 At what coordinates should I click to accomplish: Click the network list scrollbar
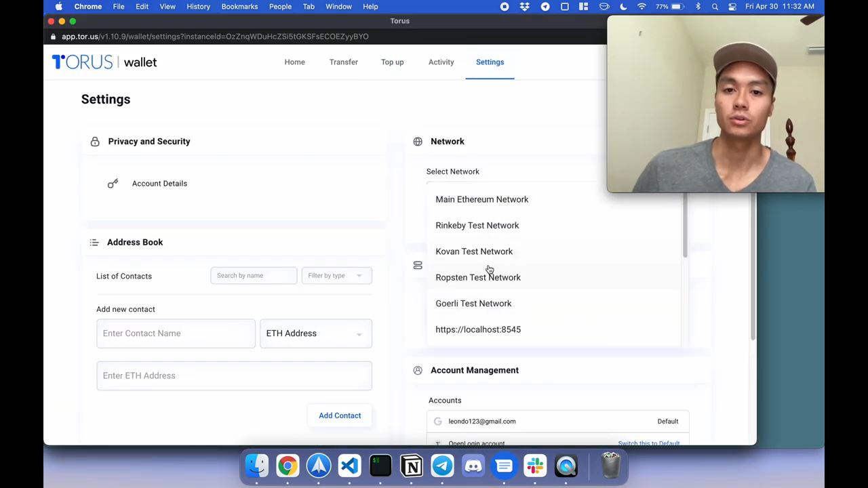coord(685,225)
